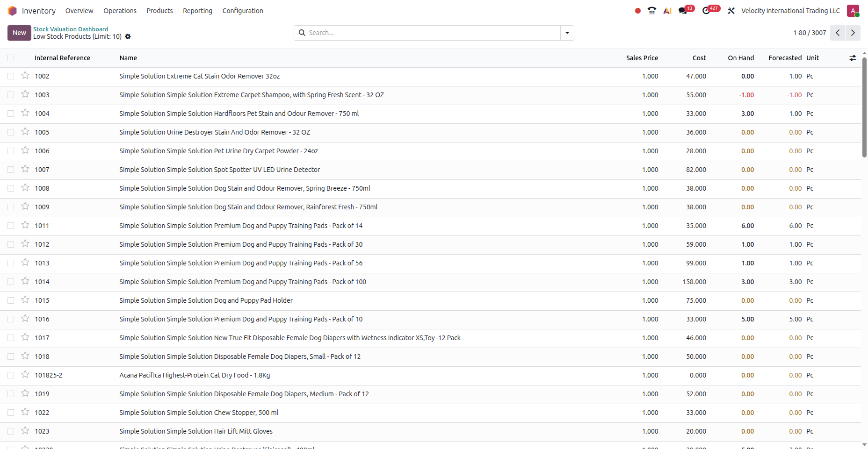Star product 1003 as favorite
The width and height of the screenshot is (868, 449).
(25, 94)
